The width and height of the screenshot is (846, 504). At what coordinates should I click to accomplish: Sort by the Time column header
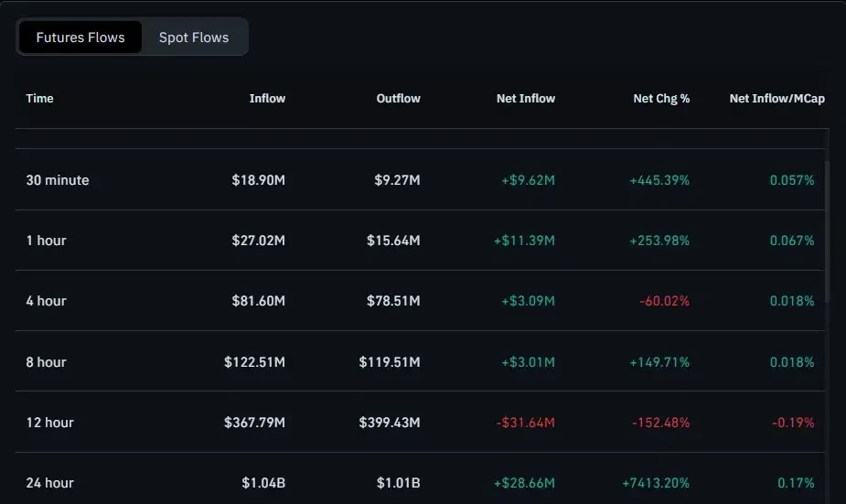(40, 98)
